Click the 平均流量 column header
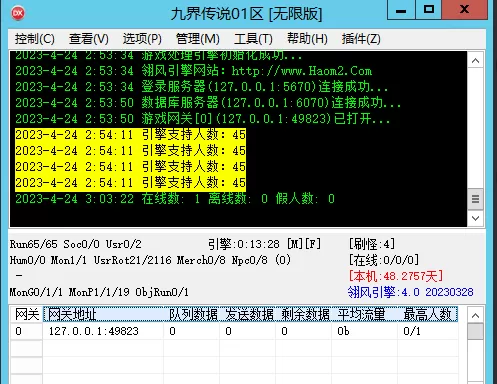497x384 pixels. tap(365, 314)
